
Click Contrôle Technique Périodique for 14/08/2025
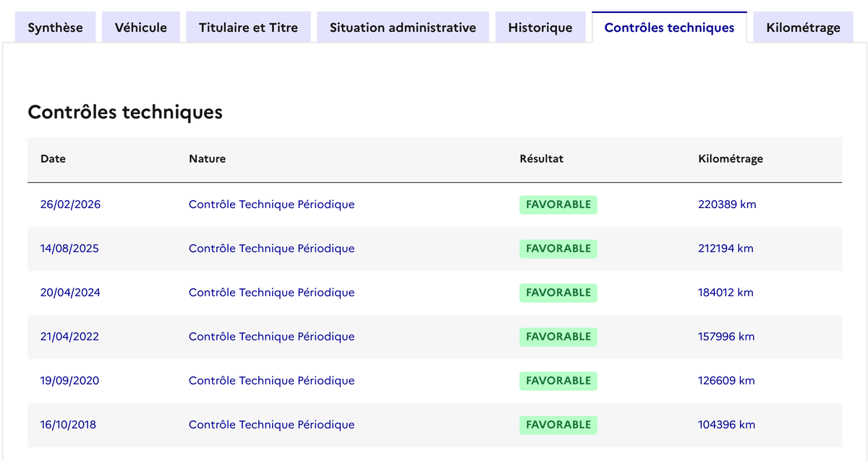pos(271,249)
